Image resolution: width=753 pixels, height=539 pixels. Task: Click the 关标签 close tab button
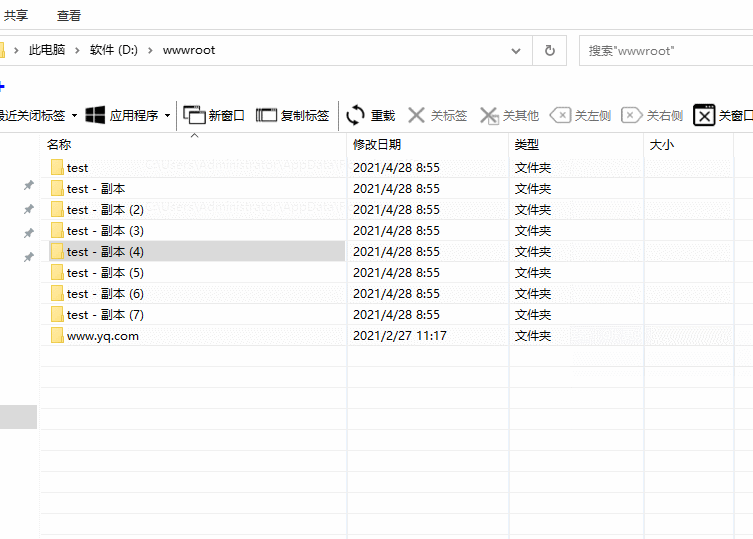(x=437, y=115)
